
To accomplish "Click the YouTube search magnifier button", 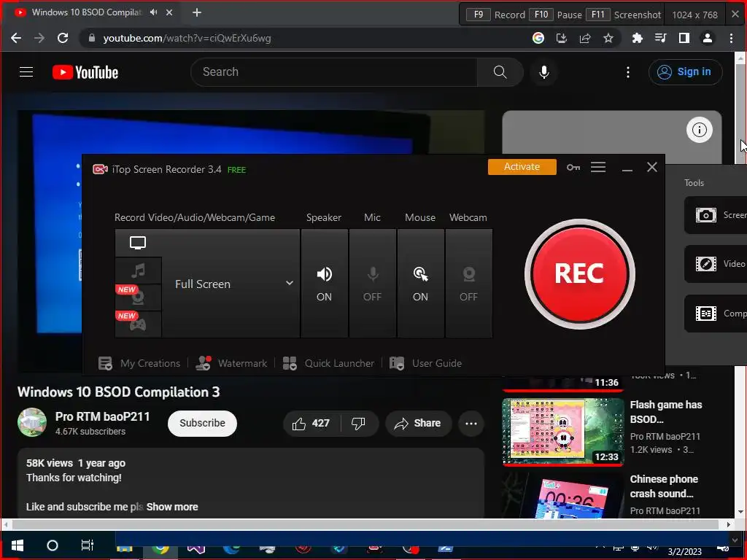I will coord(500,72).
